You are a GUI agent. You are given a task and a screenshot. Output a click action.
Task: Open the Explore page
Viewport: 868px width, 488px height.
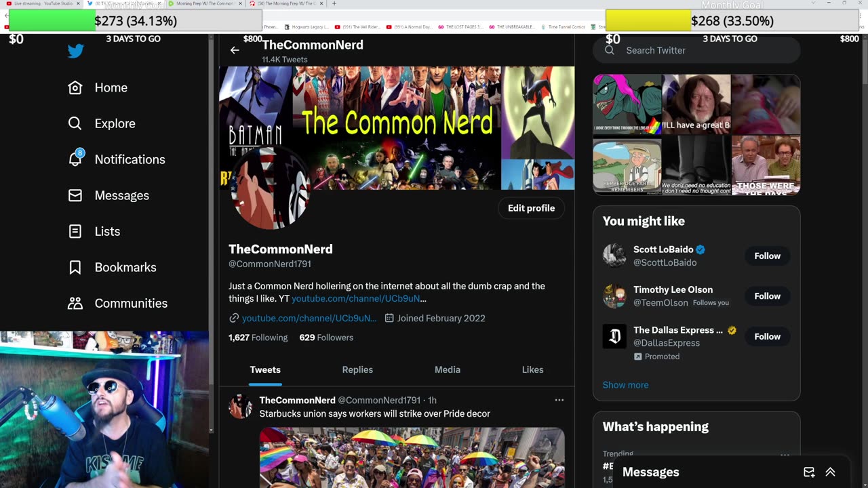115,123
